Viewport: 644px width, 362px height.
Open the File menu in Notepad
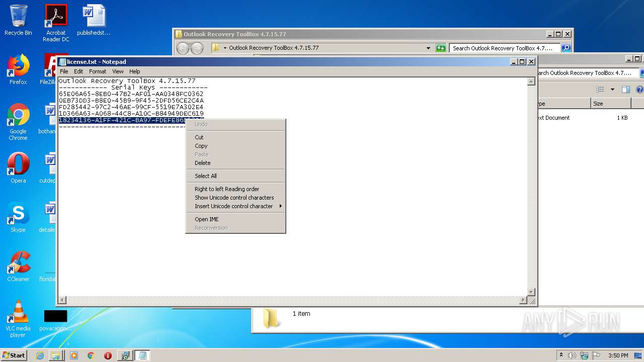click(x=64, y=71)
